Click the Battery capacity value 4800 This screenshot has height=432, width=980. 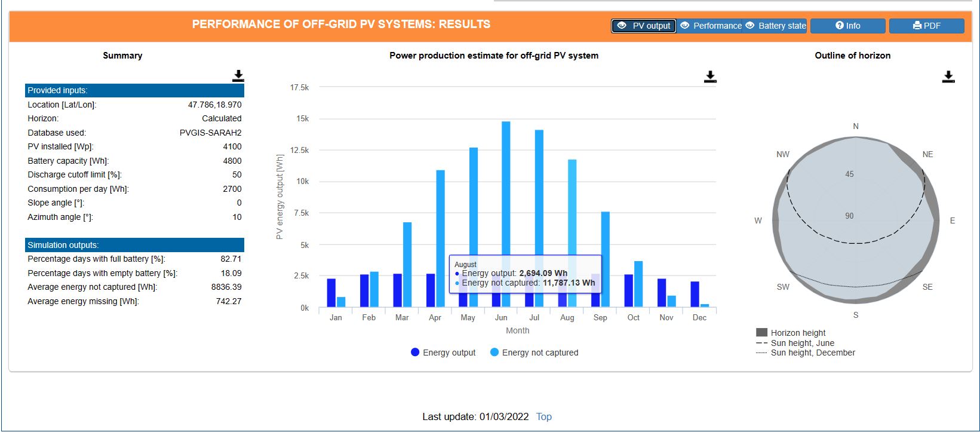(232, 161)
